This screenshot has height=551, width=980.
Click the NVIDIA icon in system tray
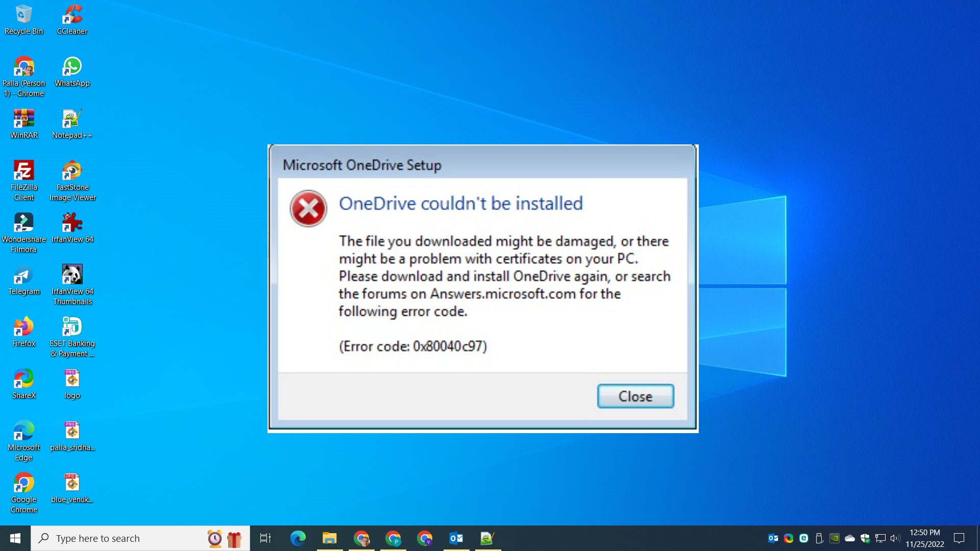(x=835, y=538)
